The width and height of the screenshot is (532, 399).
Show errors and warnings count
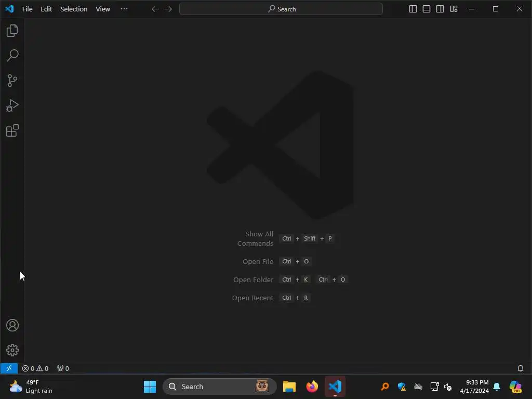pyautogui.click(x=35, y=368)
